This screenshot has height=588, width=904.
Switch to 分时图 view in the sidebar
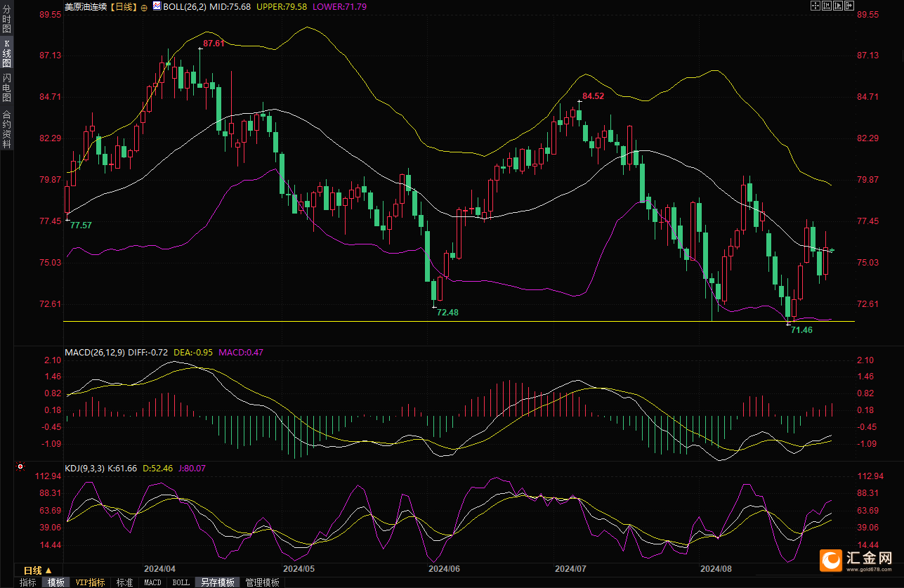click(6, 20)
